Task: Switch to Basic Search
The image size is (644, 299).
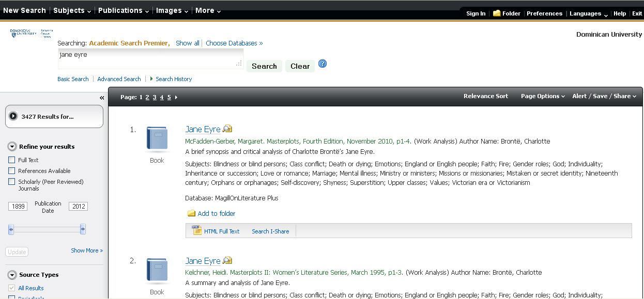Action: click(x=73, y=79)
